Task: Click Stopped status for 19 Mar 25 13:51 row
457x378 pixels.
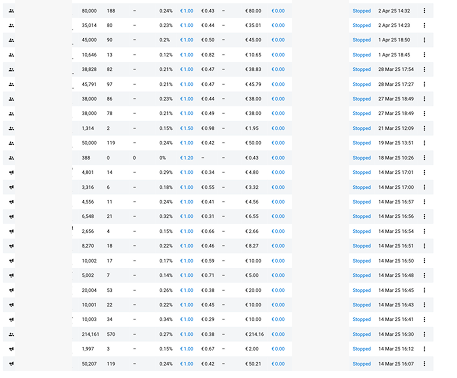Action: coord(362,143)
